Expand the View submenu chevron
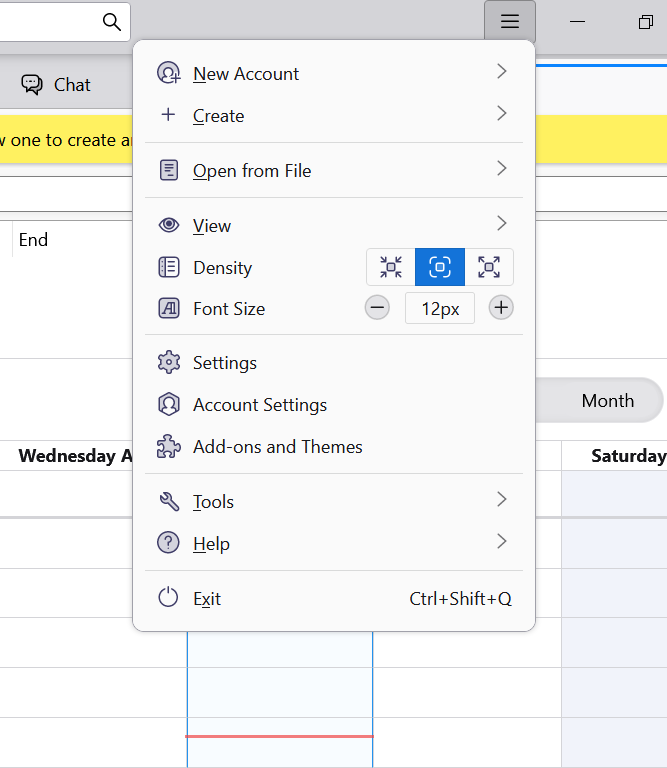This screenshot has height=768, width=667. pos(502,224)
